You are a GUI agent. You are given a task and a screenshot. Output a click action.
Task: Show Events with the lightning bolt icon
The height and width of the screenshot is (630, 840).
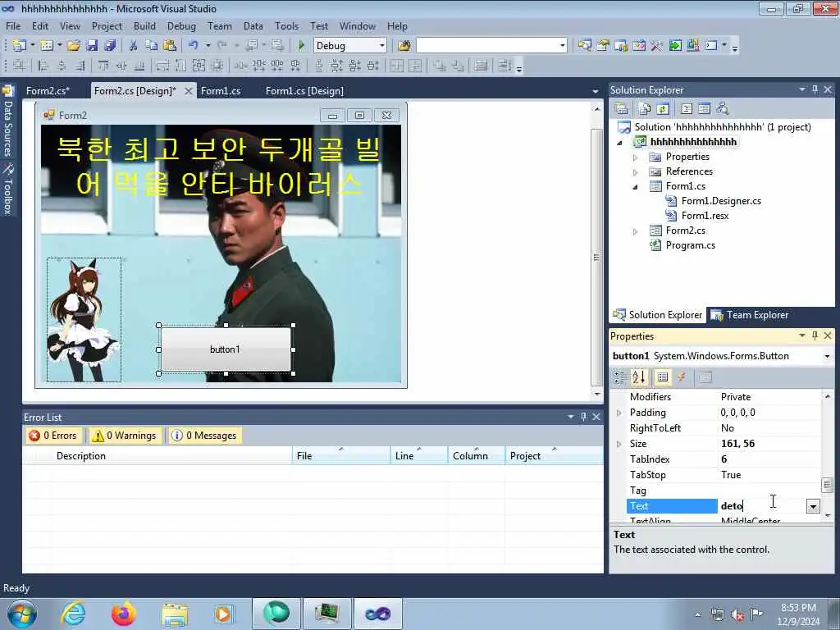pyautogui.click(x=682, y=377)
